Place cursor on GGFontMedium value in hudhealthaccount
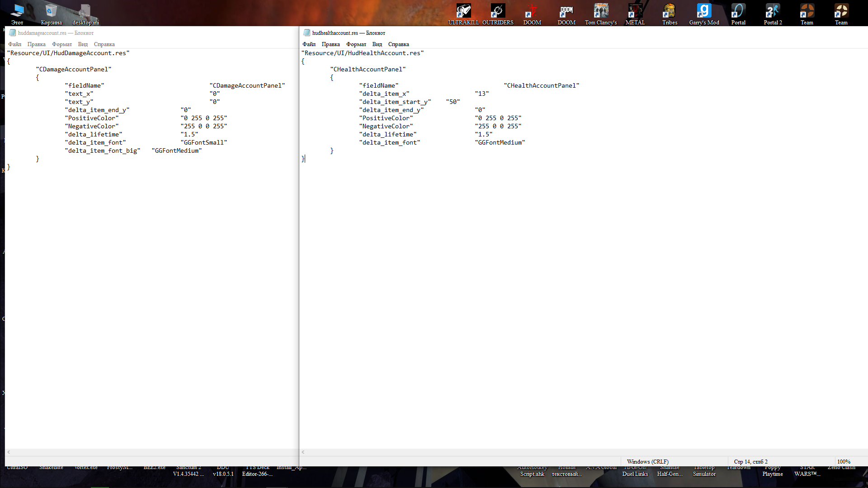The width and height of the screenshot is (868, 488). [500, 143]
